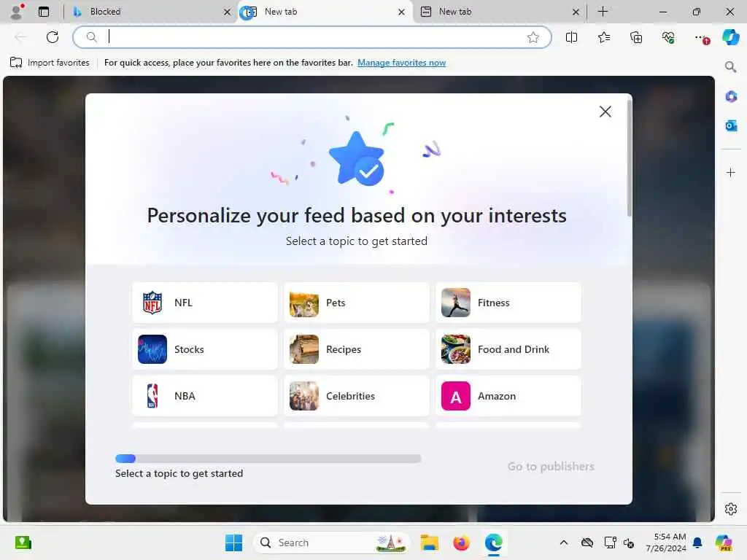Open the profile icon in title bar
The image size is (747, 560).
[17, 12]
